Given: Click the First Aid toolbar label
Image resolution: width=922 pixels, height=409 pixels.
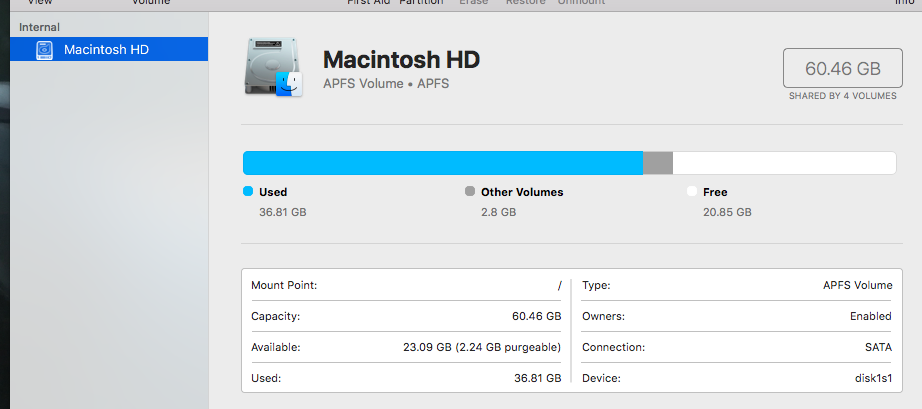Looking at the screenshot, I should 368,2.
